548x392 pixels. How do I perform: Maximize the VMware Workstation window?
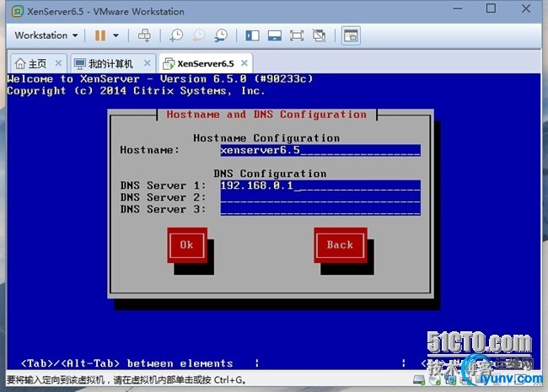coord(491,8)
